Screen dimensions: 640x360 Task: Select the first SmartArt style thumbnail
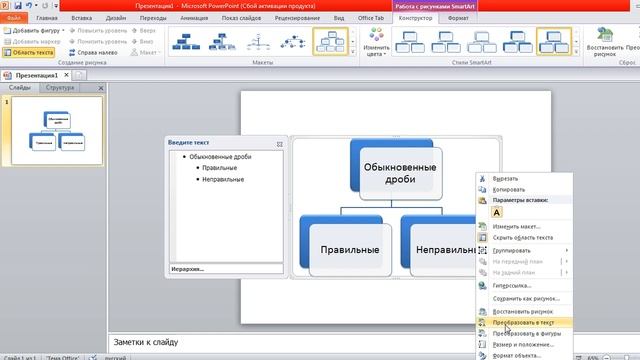410,42
